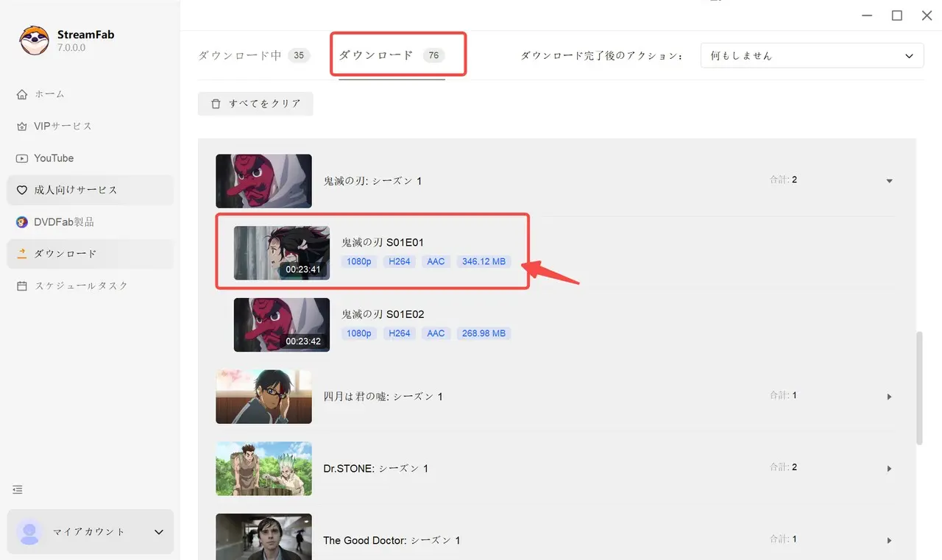Collapse the sidebar with the menu icon
Screen dimensions: 942x560
(18, 489)
